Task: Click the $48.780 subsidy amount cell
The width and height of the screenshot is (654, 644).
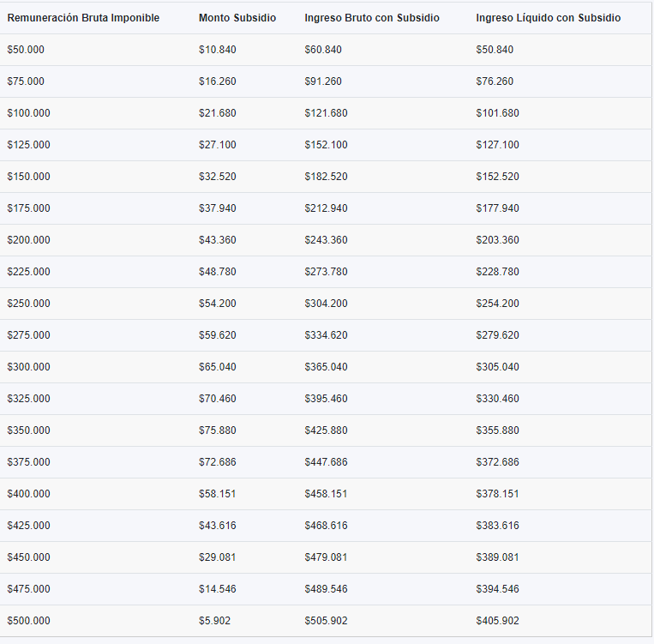Action: coord(217,272)
